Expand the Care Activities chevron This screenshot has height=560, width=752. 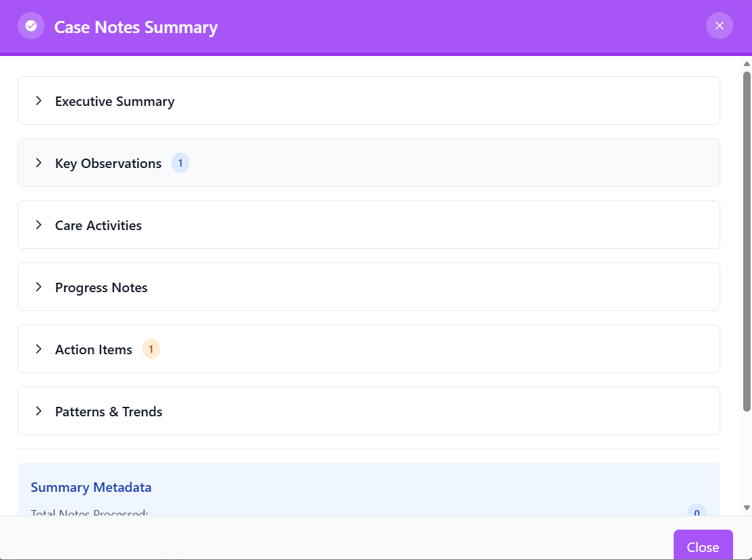(39, 225)
